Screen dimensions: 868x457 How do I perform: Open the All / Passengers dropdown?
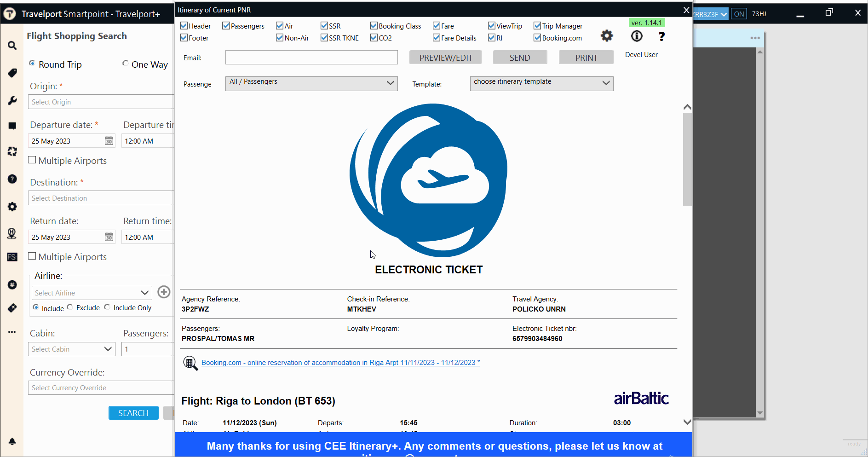pos(311,83)
